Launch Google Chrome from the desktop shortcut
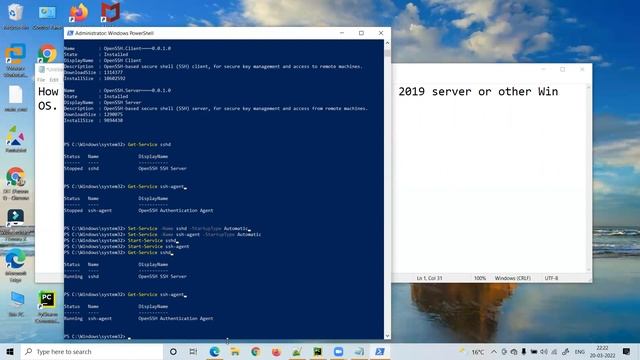This screenshot has height=360, width=640. [x=47, y=54]
